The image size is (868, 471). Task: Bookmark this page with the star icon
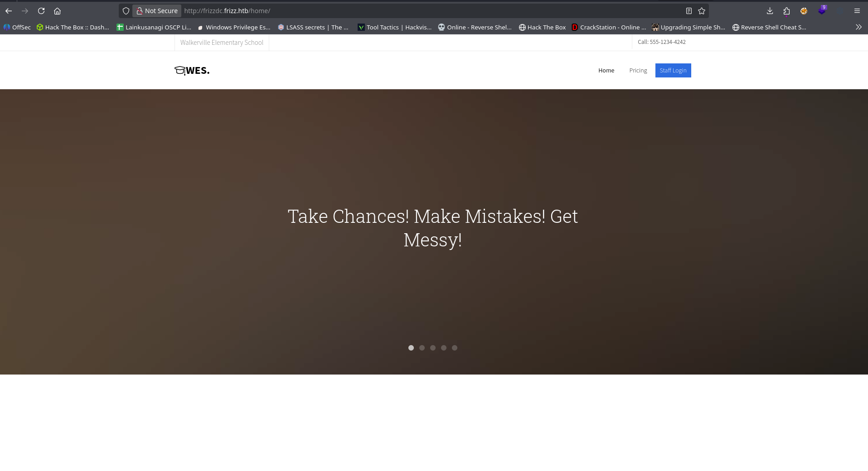(702, 11)
